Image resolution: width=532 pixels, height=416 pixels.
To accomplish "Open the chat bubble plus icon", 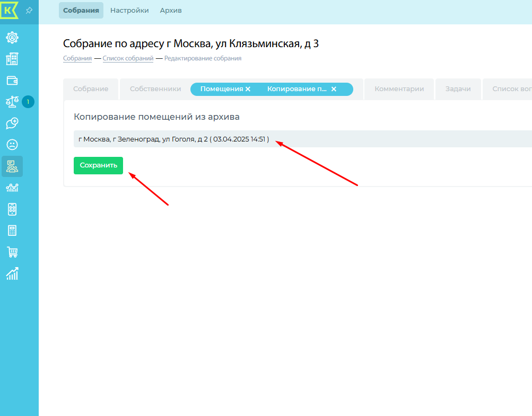I will [12, 123].
